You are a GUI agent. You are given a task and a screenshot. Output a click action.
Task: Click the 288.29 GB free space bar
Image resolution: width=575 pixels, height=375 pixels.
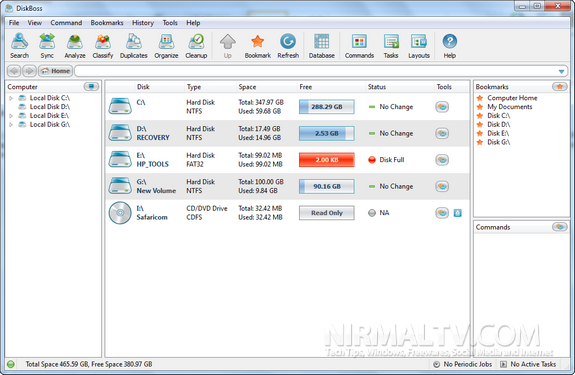coord(326,107)
